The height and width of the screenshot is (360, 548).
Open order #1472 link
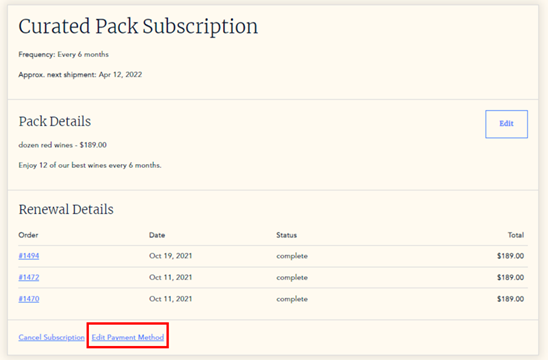[29, 278]
